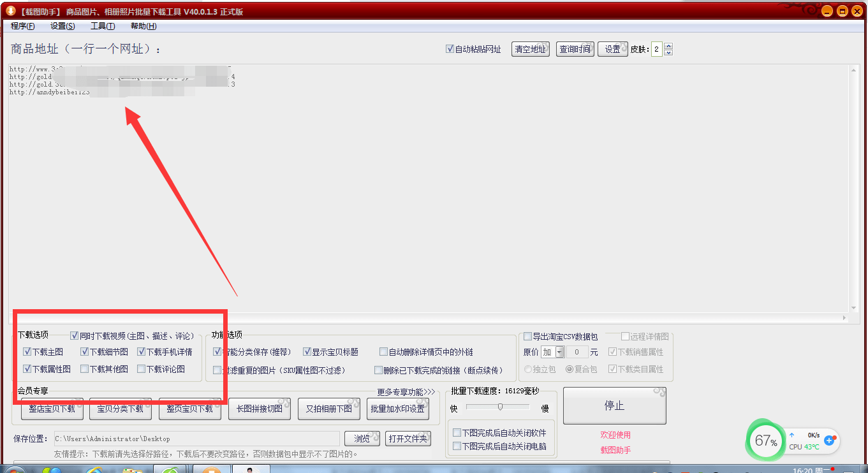Image resolution: width=868 pixels, height=473 pixels.
Task: Uncheck the 下载主图 checkbox
Action: tap(27, 351)
